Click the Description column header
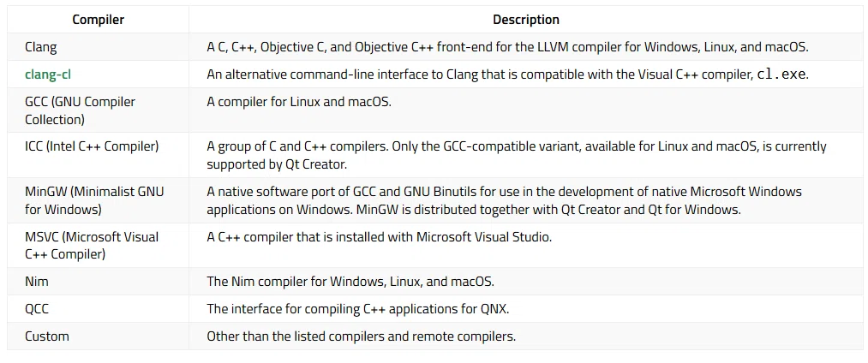The image size is (868, 363). 526,20
